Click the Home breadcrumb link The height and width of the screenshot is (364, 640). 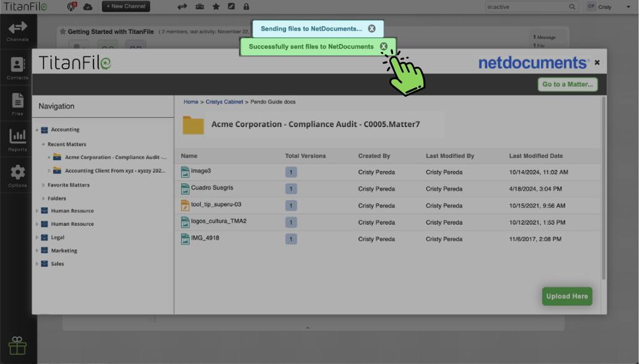(x=191, y=102)
